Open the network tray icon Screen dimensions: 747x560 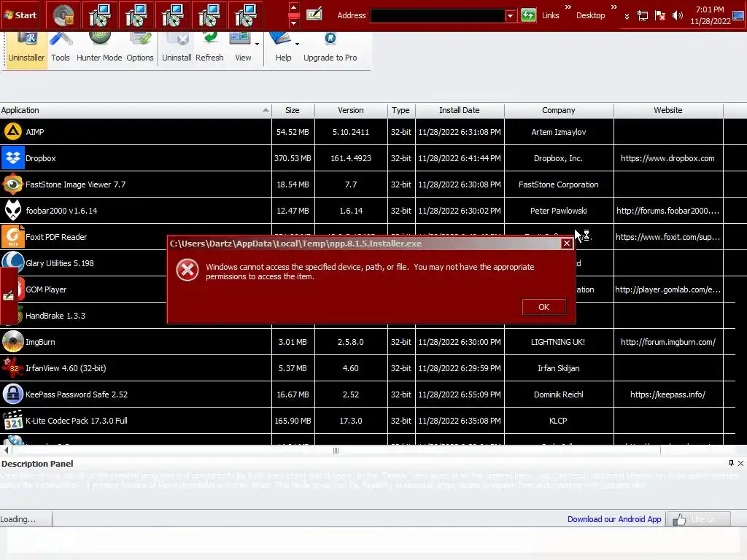pos(643,16)
